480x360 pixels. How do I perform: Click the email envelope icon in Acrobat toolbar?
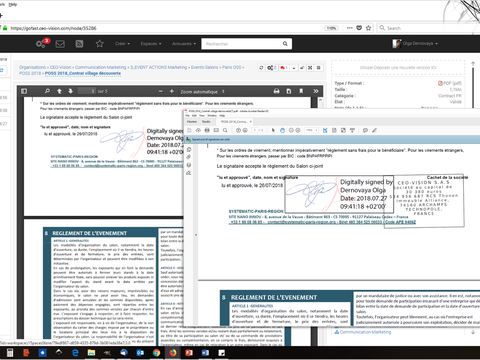(x=216, y=130)
